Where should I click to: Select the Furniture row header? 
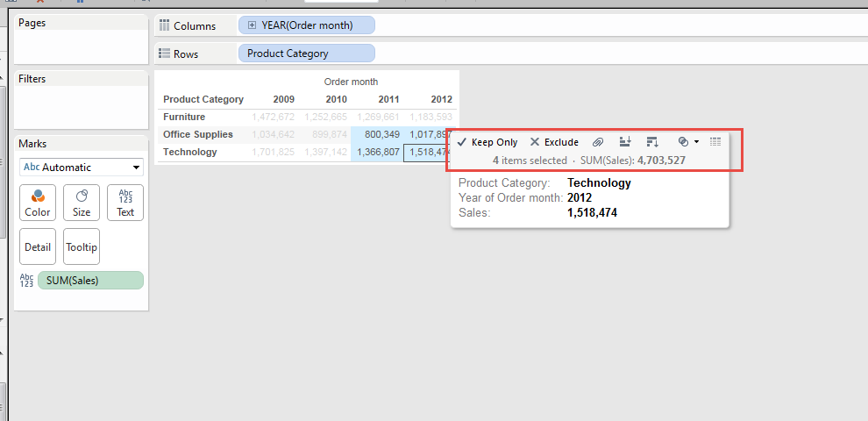pos(184,117)
